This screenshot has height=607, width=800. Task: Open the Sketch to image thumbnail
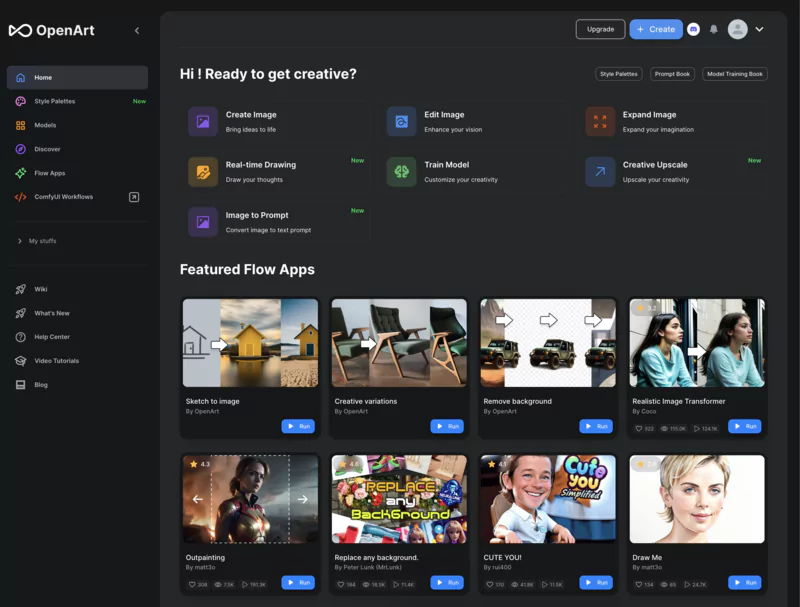(251, 343)
